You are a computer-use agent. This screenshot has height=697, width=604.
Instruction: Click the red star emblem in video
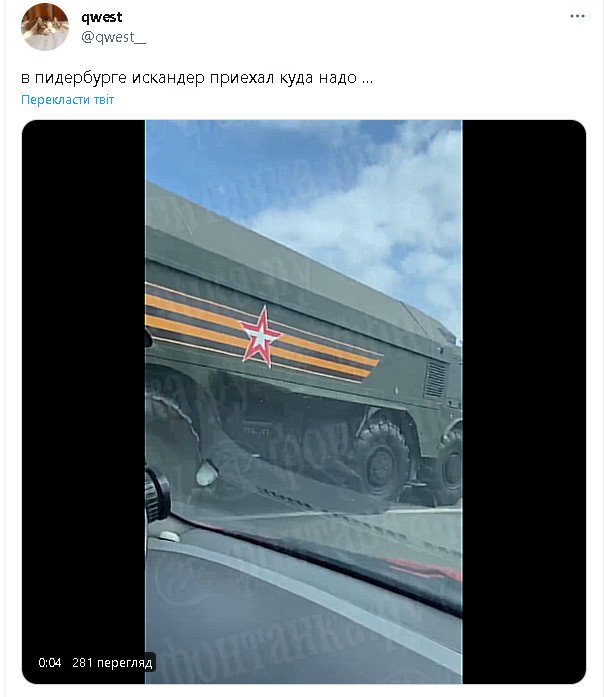tap(261, 337)
